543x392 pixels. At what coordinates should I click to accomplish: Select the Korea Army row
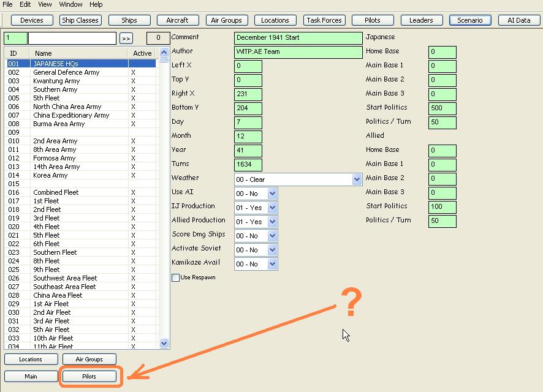[x=82, y=175]
